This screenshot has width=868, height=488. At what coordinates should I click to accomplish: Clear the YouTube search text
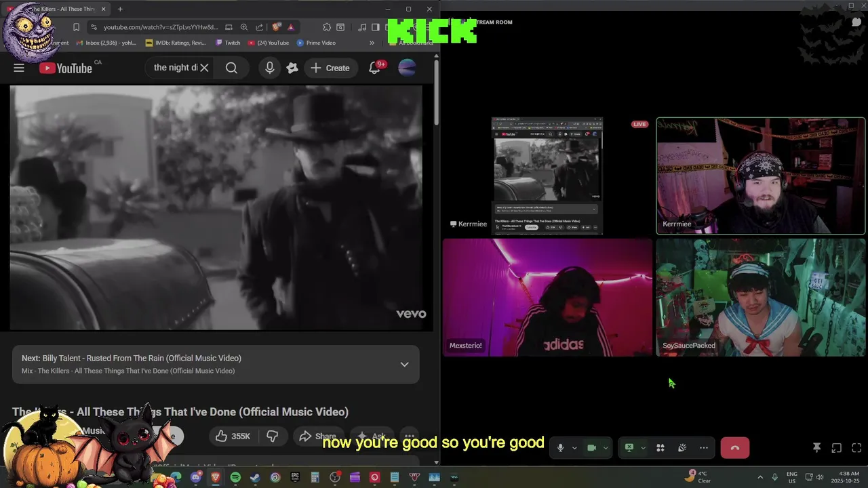pyautogui.click(x=204, y=68)
